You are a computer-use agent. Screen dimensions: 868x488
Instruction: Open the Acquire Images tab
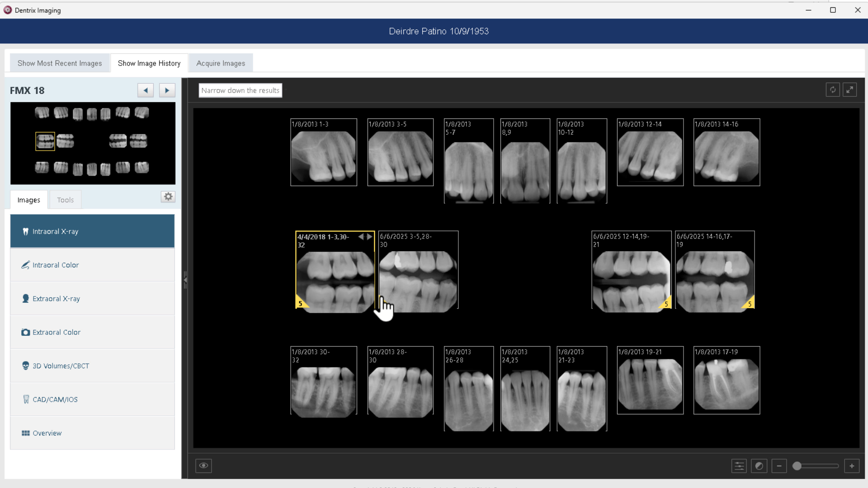point(221,63)
